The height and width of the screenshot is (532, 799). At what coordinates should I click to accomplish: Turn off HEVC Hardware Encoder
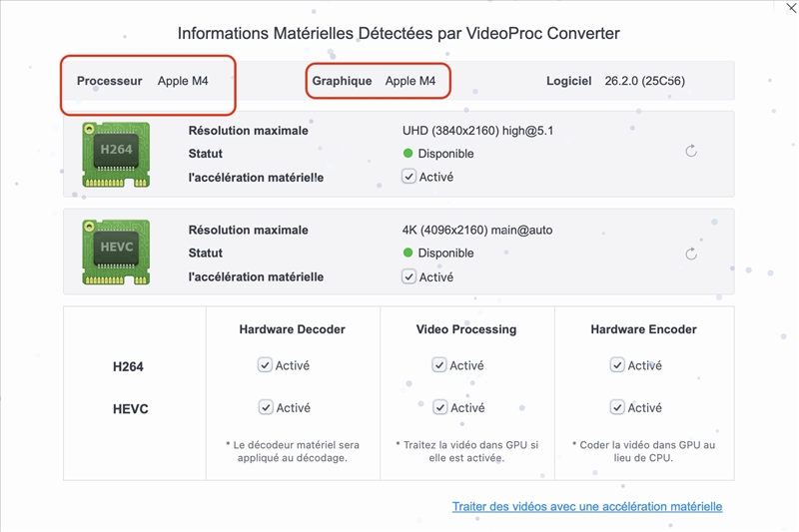point(617,407)
